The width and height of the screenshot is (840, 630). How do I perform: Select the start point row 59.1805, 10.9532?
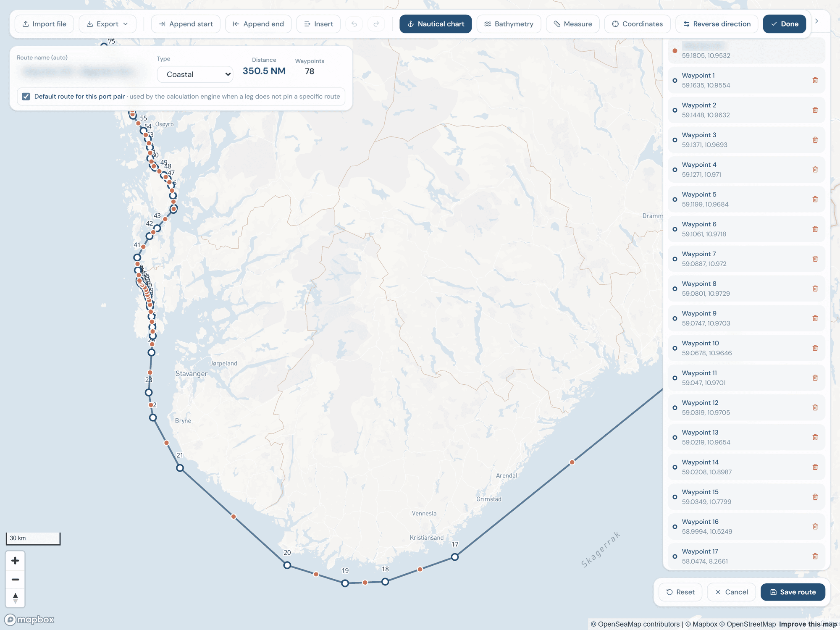[x=746, y=50]
